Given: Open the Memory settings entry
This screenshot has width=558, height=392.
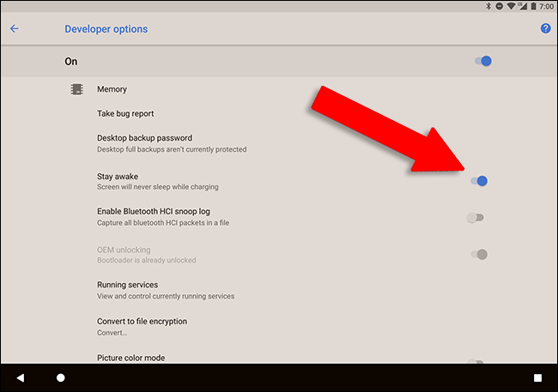Looking at the screenshot, I should point(112,88).
